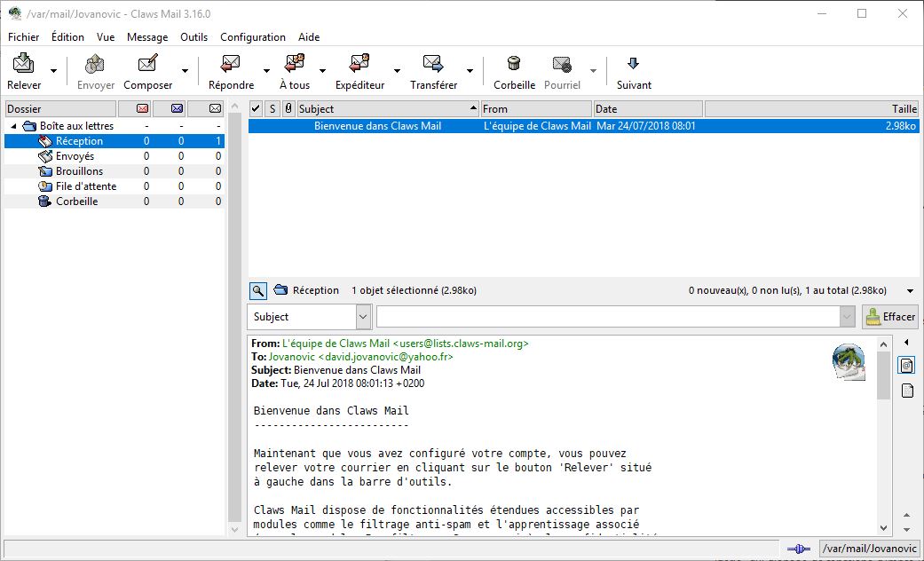924x561 pixels.
Task: Select the Corbeille folder in tree
Action: 115,201
